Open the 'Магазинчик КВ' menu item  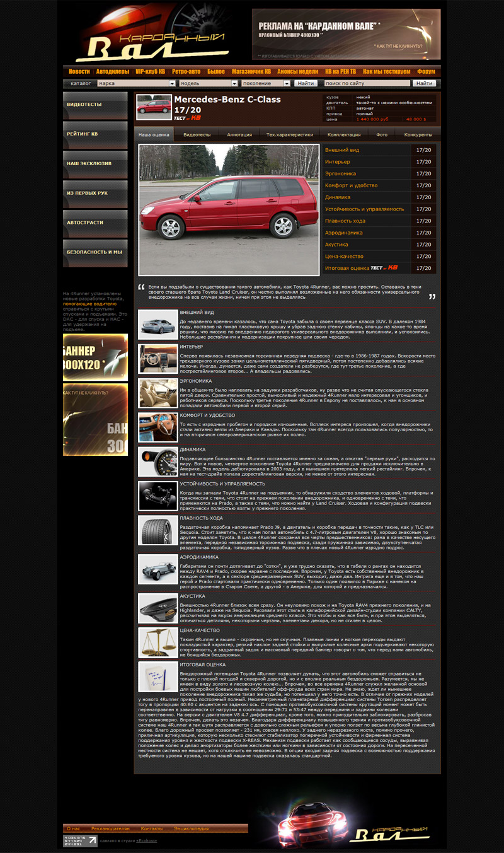[251, 71]
